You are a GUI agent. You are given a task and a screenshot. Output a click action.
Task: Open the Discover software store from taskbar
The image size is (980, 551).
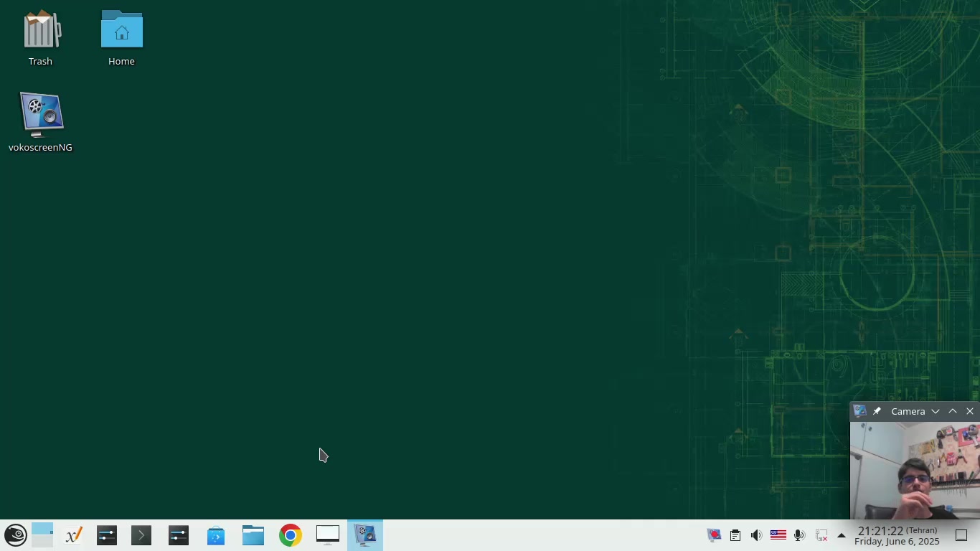tap(216, 535)
